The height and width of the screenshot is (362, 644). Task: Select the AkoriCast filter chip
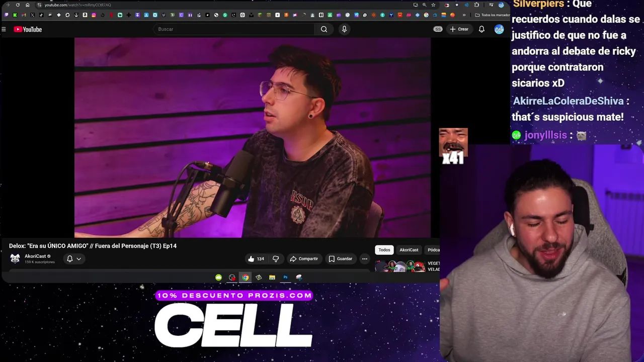409,250
